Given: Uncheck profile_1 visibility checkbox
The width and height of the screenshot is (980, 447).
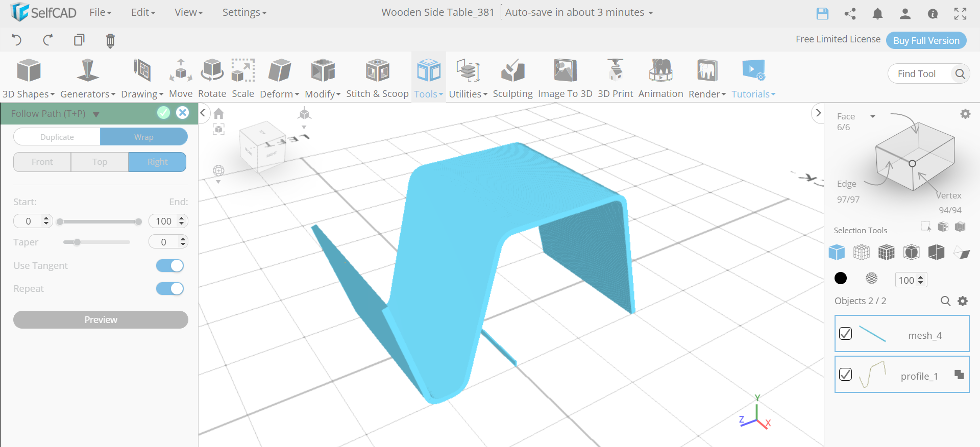Looking at the screenshot, I should coord(845,375).
